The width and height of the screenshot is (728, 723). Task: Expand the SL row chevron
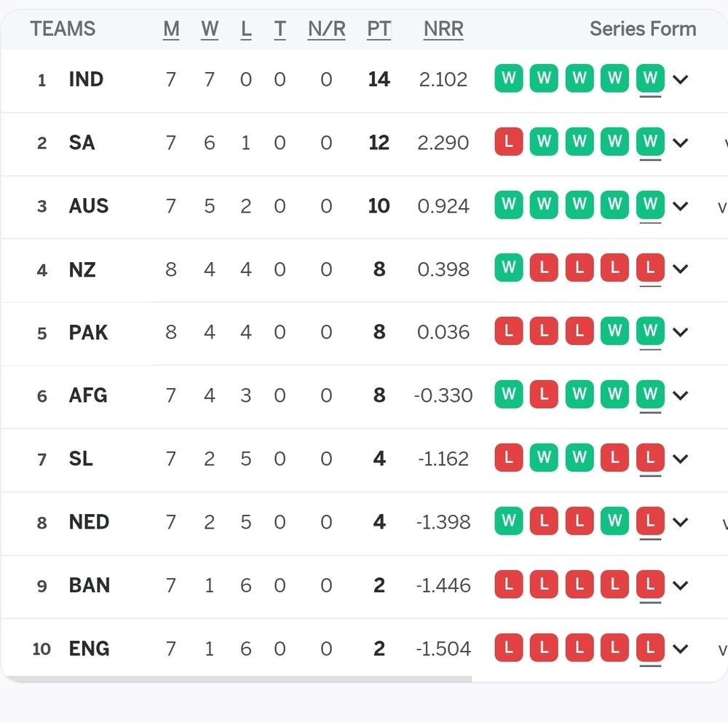[x=681, y=459]
